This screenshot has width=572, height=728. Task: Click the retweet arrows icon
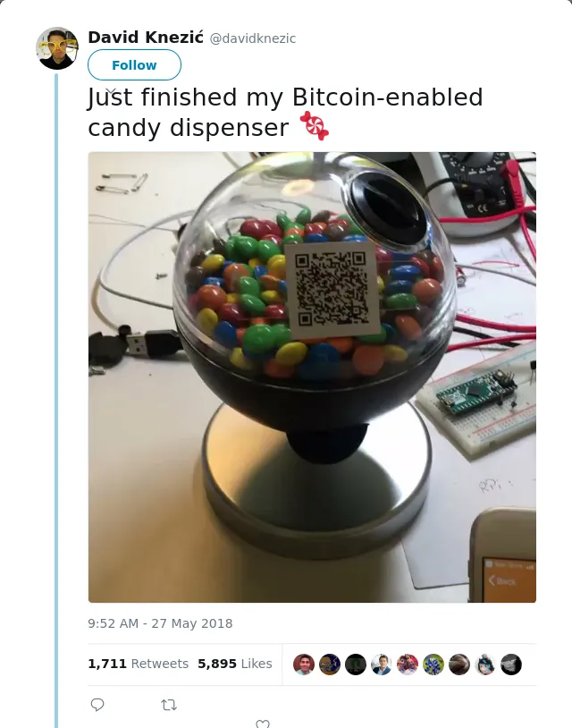[169, 706]
